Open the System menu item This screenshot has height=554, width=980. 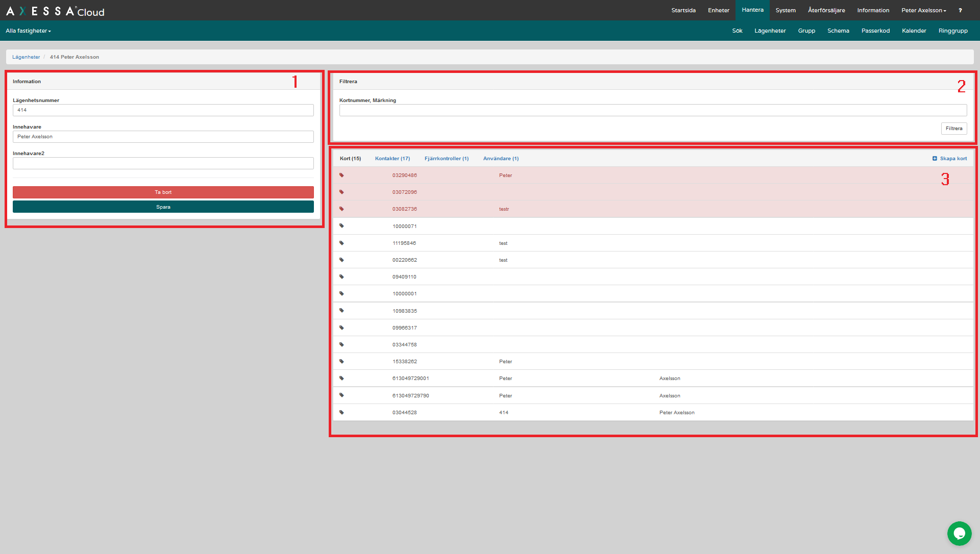785,10
